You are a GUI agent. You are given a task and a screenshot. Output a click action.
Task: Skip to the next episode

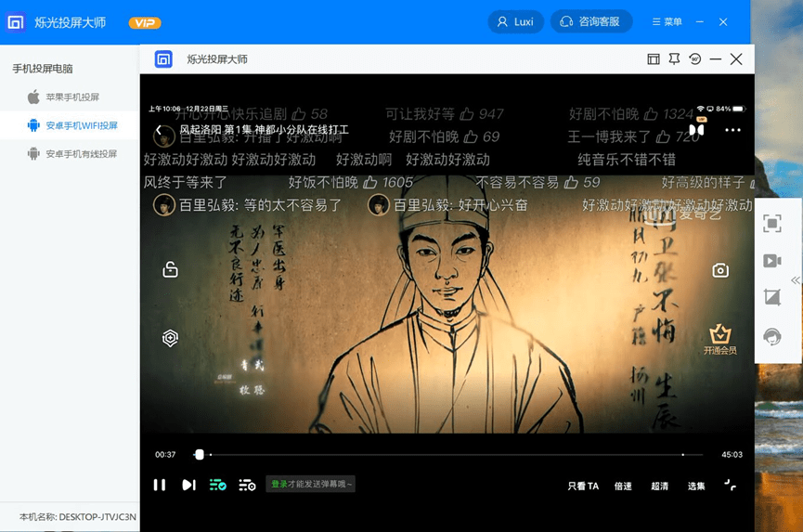click(x=188, y=485)
